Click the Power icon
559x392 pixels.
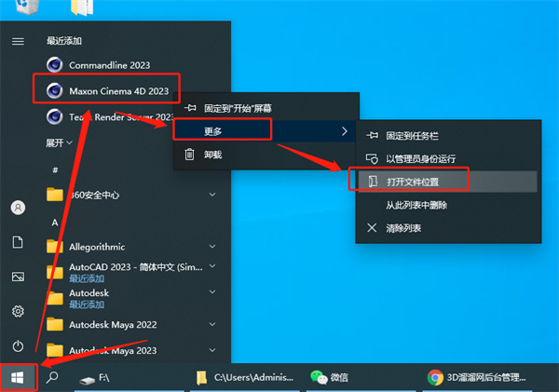click(x=19, y=346)
